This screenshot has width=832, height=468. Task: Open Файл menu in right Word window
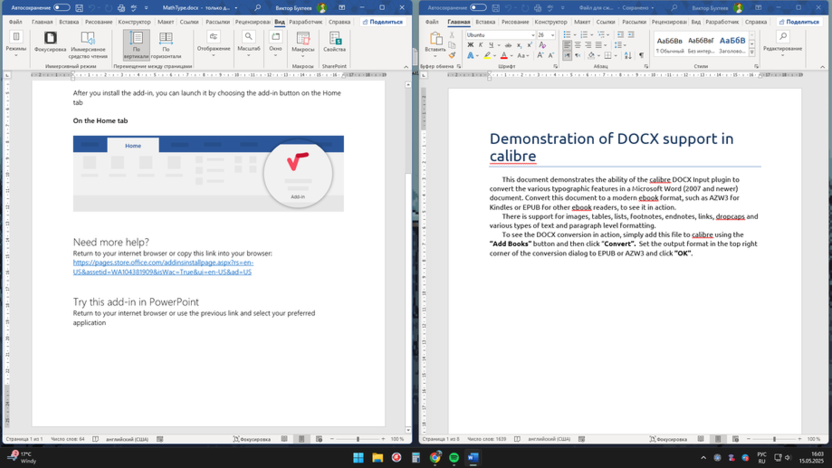pos(431,22)
